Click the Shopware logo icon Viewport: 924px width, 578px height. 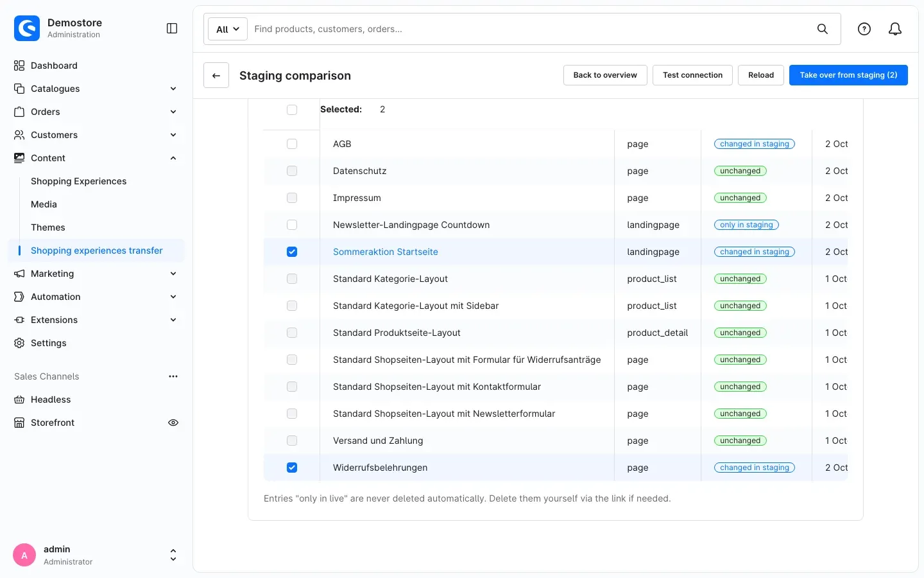point(27,28)
